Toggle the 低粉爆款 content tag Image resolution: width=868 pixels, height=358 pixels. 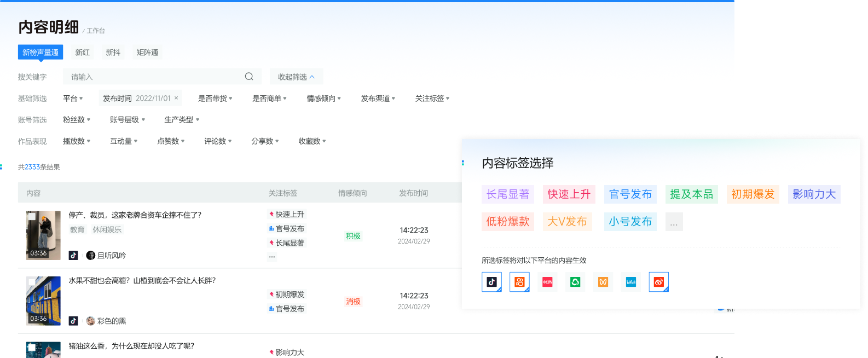(x=508, y=222)
